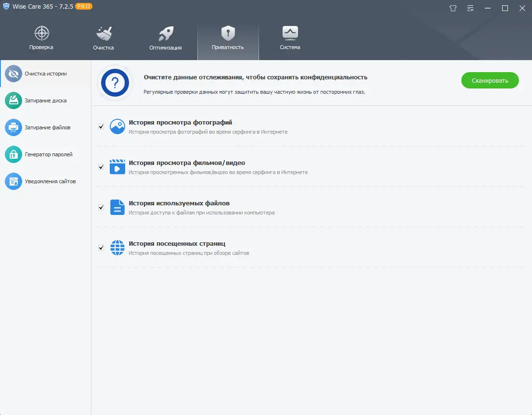Click the История используемых файлов title

pos(179,203)
